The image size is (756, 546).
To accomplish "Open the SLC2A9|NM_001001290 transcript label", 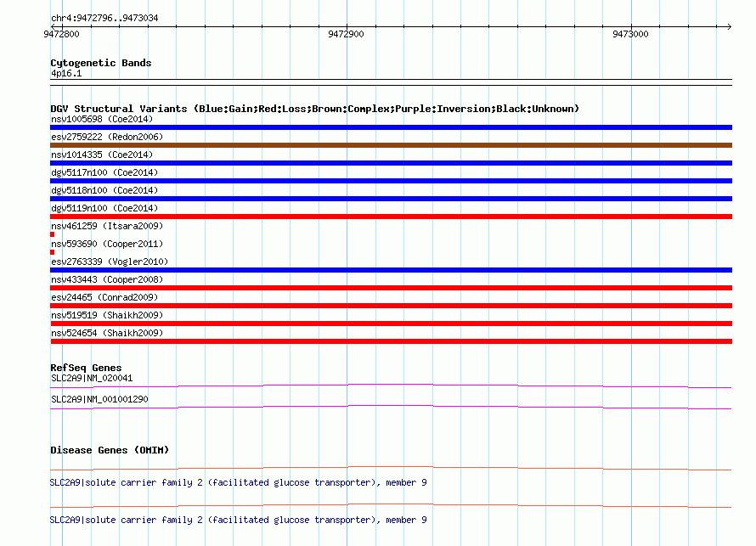I will (x=99, y=399).
